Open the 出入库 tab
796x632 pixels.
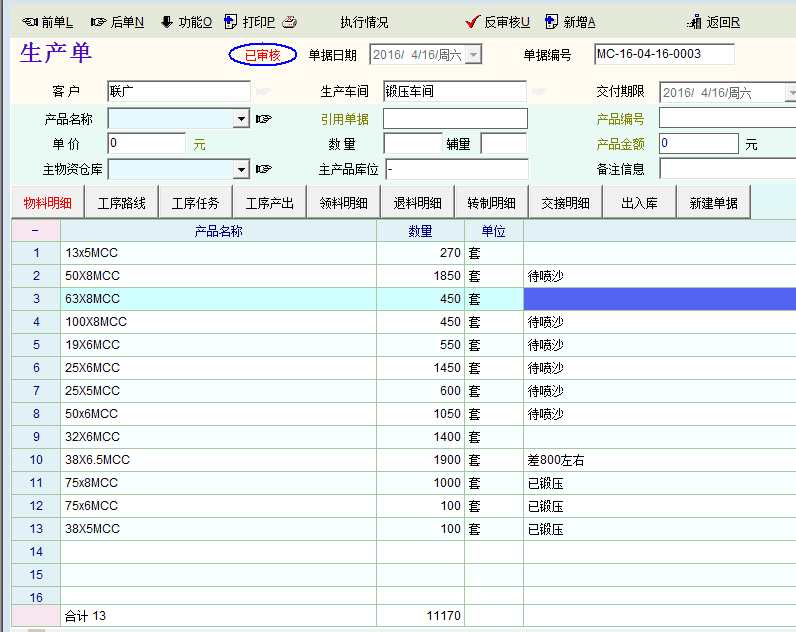point(640,203)
